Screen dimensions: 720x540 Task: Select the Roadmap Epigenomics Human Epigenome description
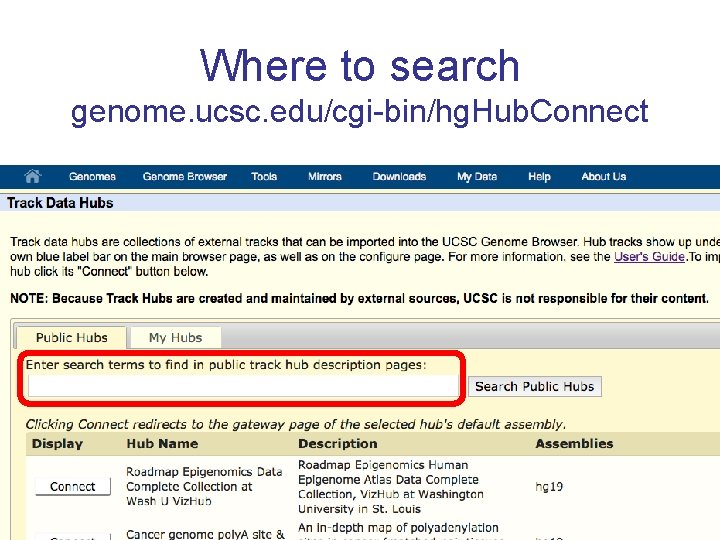(x=390, y=487)
